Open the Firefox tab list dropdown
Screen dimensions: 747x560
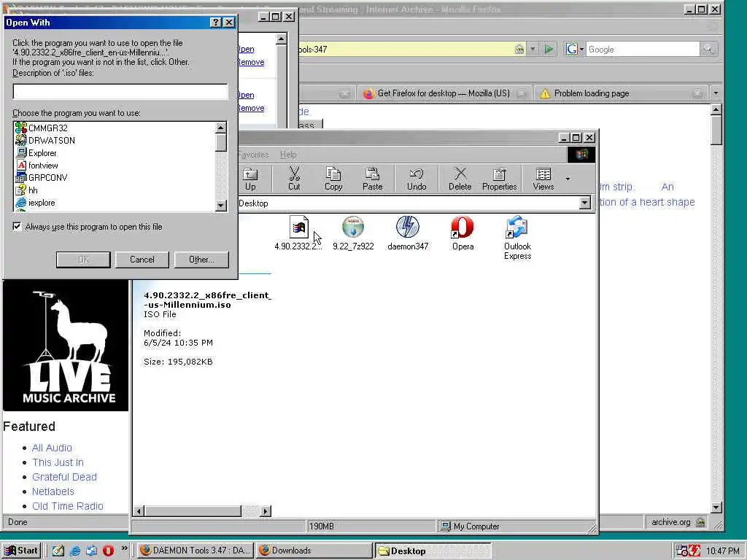(716, 93)
